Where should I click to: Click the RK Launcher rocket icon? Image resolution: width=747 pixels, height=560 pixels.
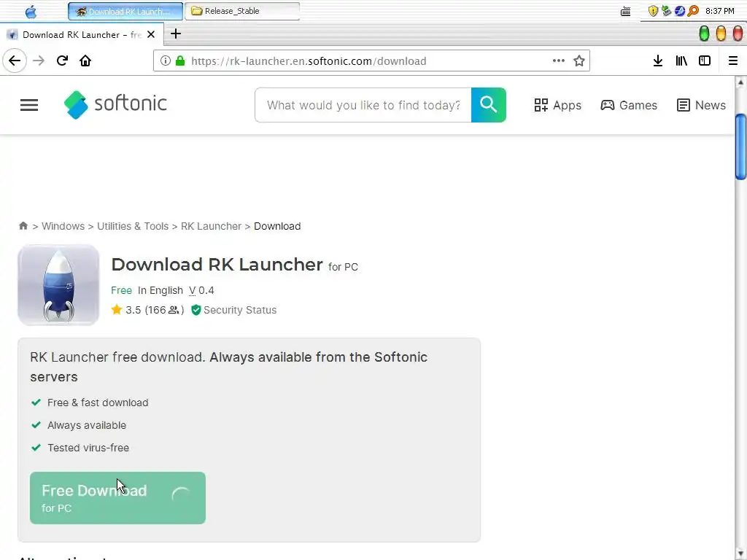pyautogui.click(x=58, y=285)
